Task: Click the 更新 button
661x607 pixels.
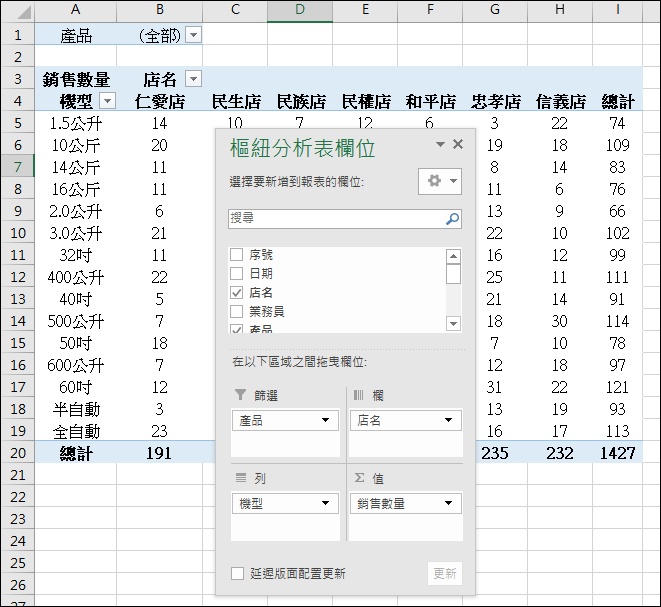Action: click(445, 573)
